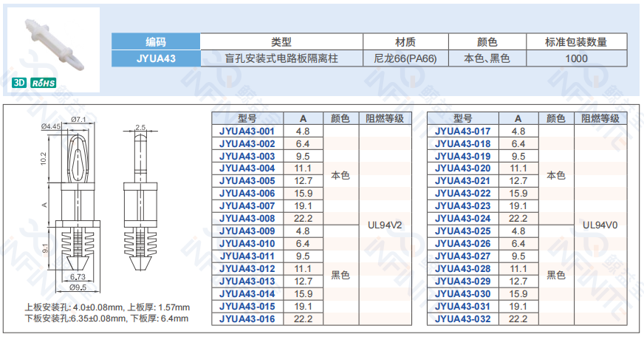Select the JYUA43 code cell
644x337 pixels.
pyautogui.click(x=156, y=58)
